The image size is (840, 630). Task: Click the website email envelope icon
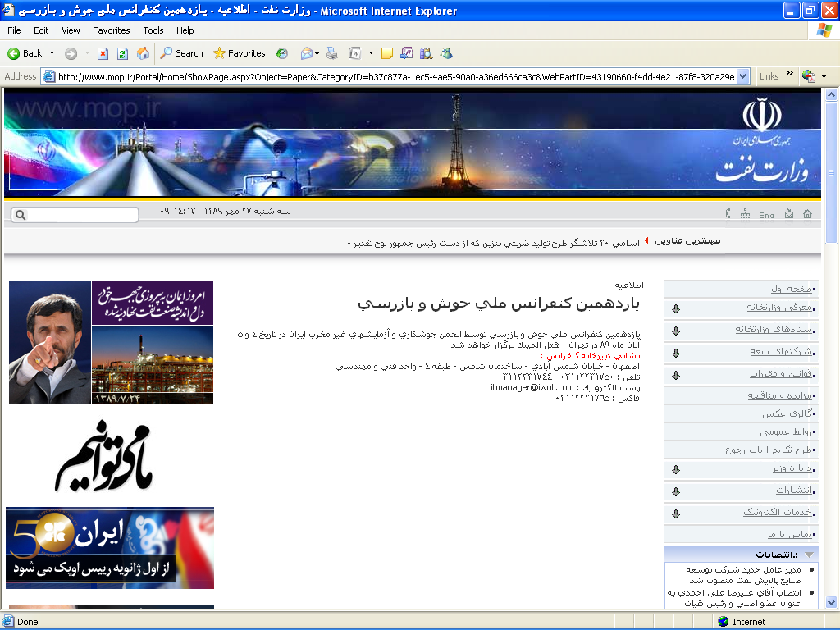pyautogui.click(x=788, y=214)
